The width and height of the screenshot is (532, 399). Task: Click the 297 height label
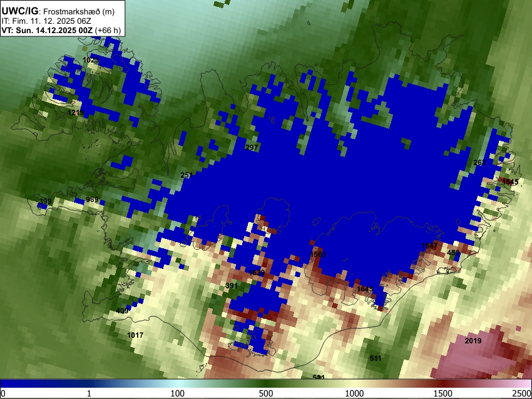coord(252,148)
